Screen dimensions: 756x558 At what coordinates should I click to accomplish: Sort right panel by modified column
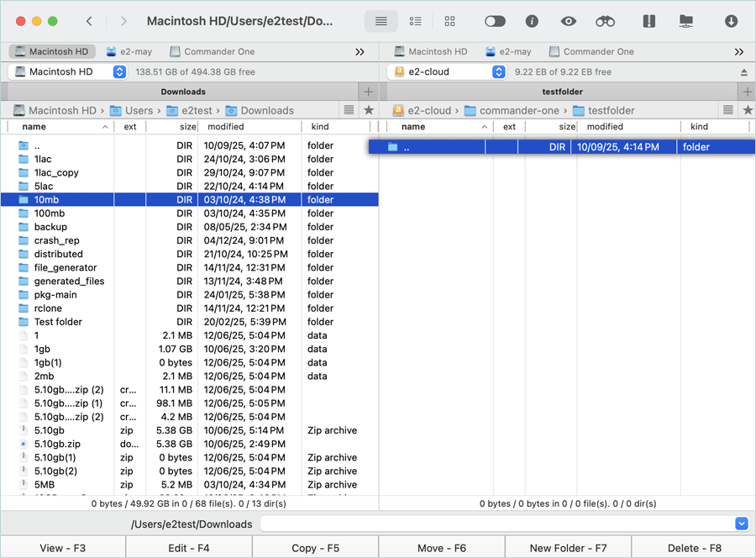point(627,127)
